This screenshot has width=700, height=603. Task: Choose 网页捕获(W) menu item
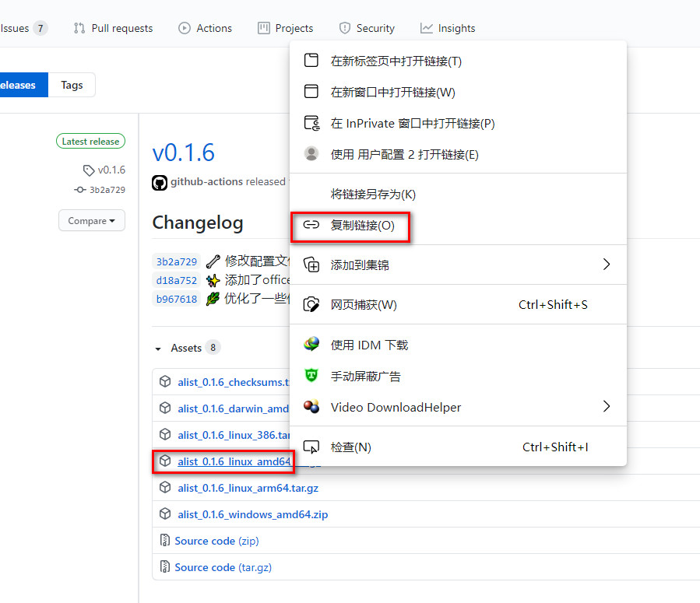coord(458,305)
